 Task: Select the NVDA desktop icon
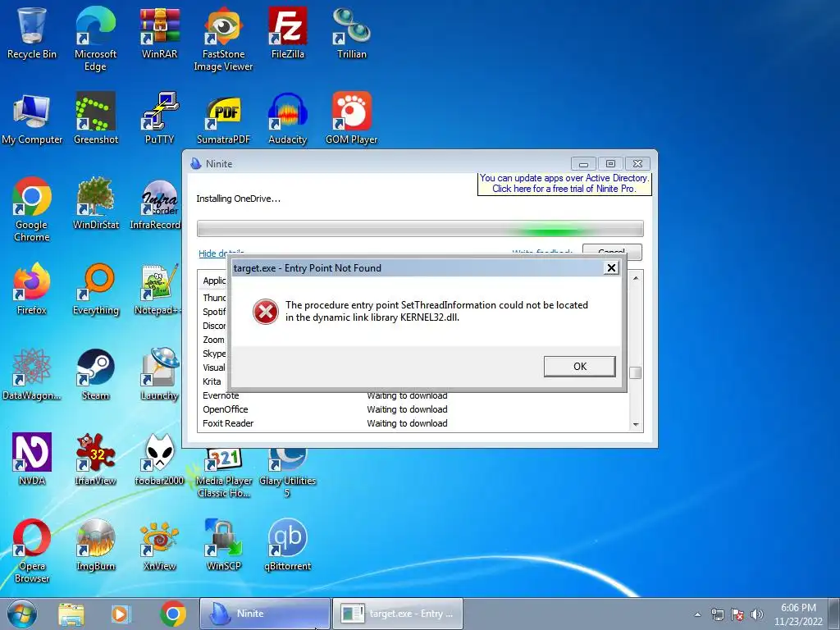[32, 459]
